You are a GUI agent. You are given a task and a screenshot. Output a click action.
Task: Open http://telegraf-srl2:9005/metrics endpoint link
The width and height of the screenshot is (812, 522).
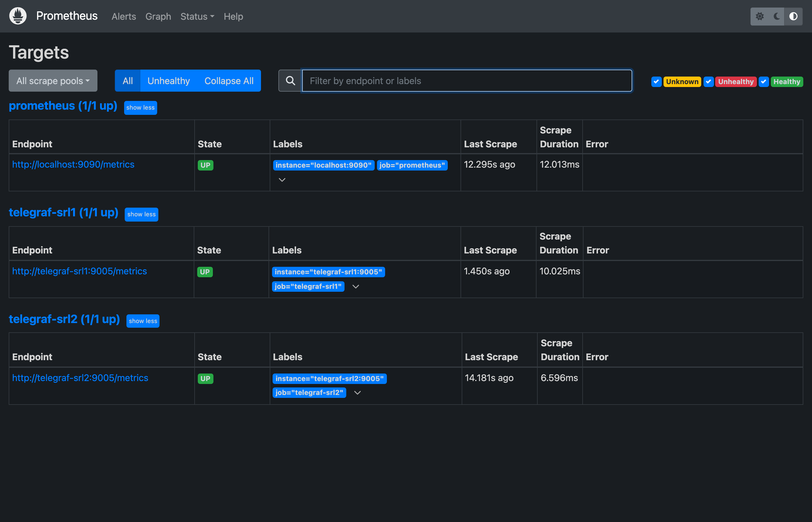(x=80, y=378)
